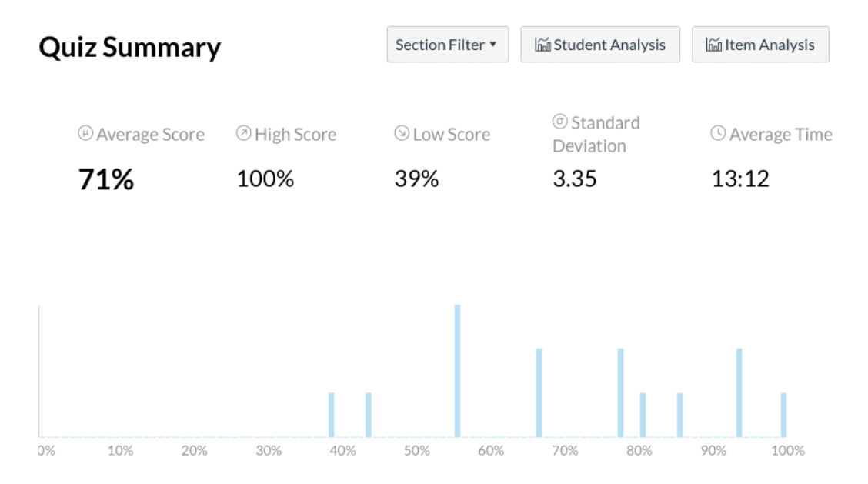Click the Item Analysis chart icon
Screen dimensions: 868x484
713,45
